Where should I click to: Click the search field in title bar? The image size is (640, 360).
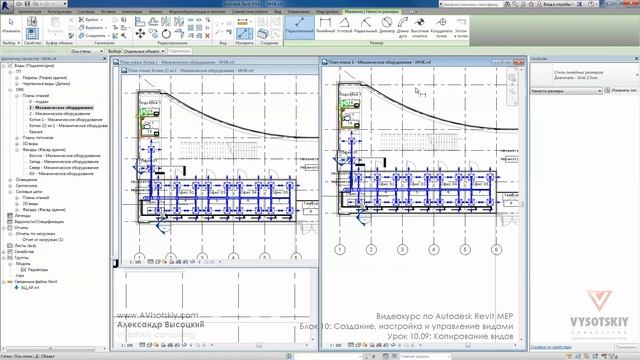click(471, 4)
